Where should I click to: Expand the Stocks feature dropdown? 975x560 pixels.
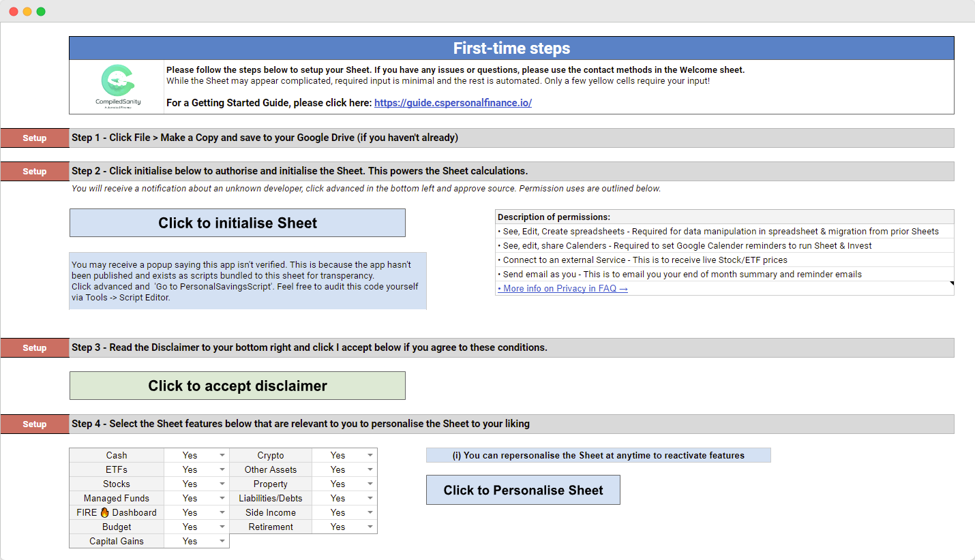(x=222, y=484)
